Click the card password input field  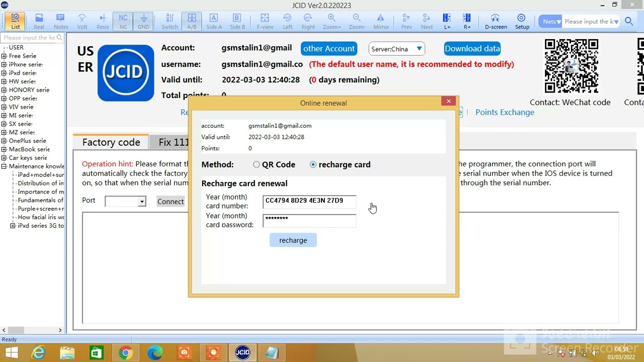coord(309,220)
